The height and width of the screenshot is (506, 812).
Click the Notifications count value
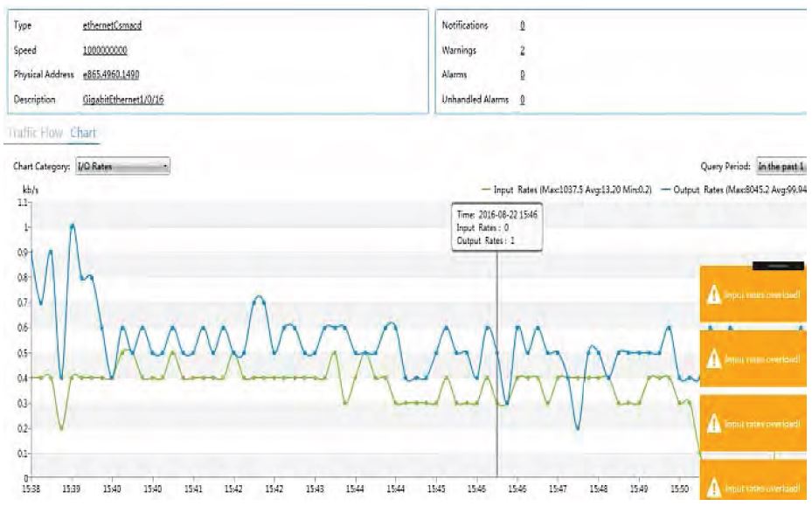coord(522,26)
